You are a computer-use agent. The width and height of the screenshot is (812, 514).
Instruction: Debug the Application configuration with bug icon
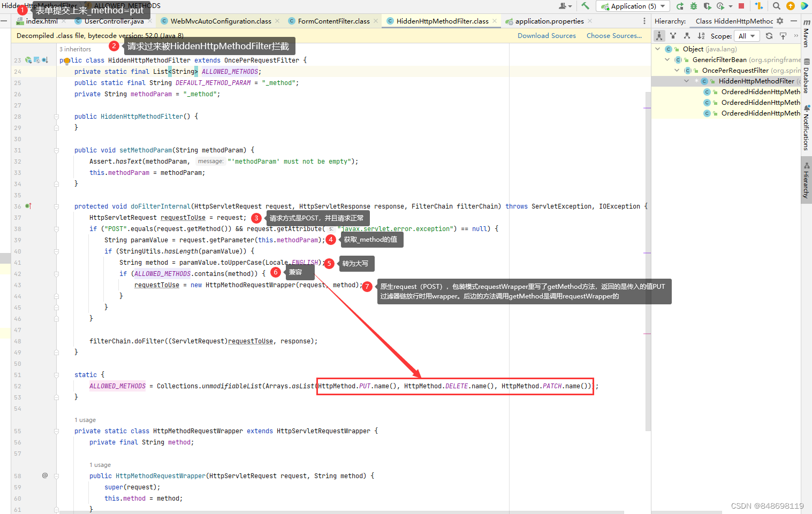tap(693, 6)
